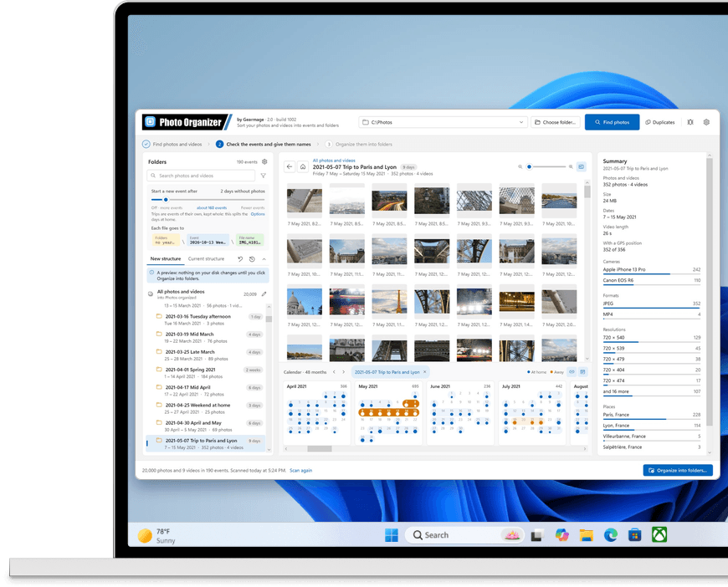Open app settings gear in top bar
This screenshot has width=728, height=587.
[x=706, y=122]
